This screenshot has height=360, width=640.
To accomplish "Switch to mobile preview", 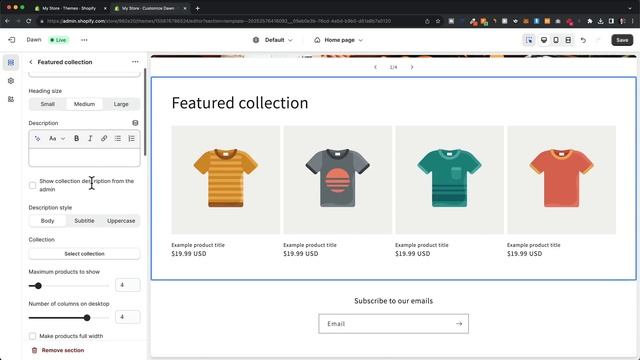I will [x=556, y=40].
